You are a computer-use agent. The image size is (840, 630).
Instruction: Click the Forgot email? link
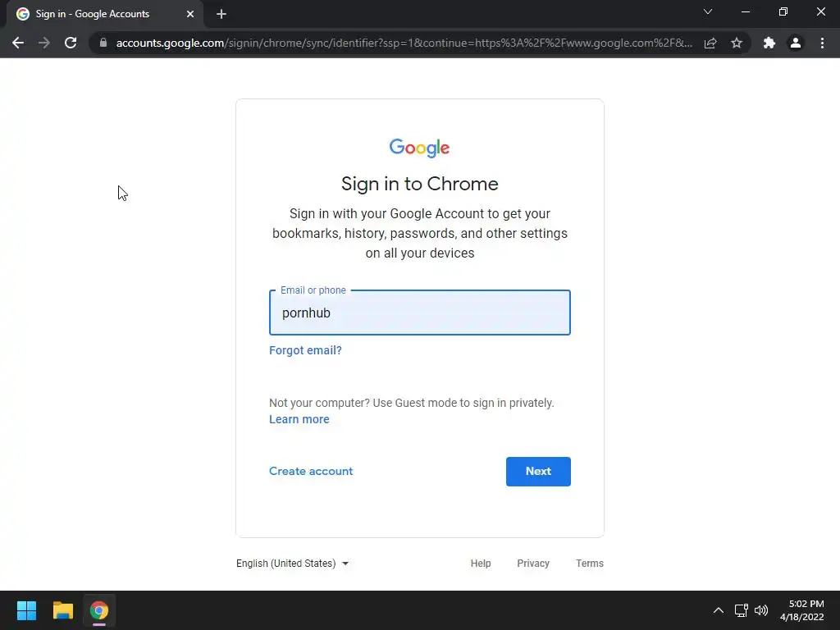(x=305, y=350)
